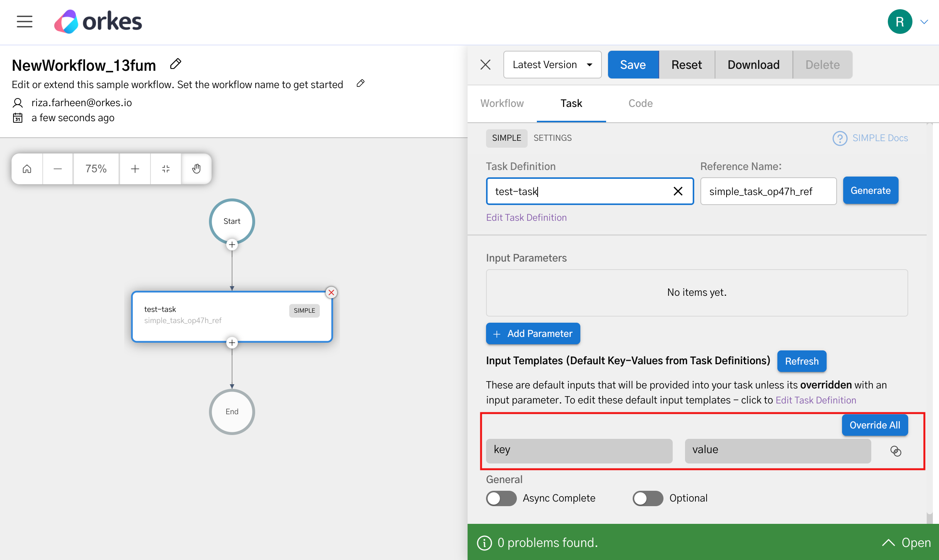Expand the problems panel with the Open chevron
Screen dimensions: 939x560
coord(889,542)
